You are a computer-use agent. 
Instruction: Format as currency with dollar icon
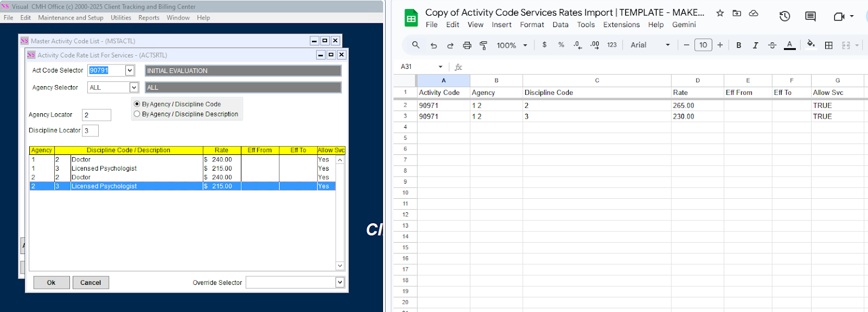pos(544,45)
